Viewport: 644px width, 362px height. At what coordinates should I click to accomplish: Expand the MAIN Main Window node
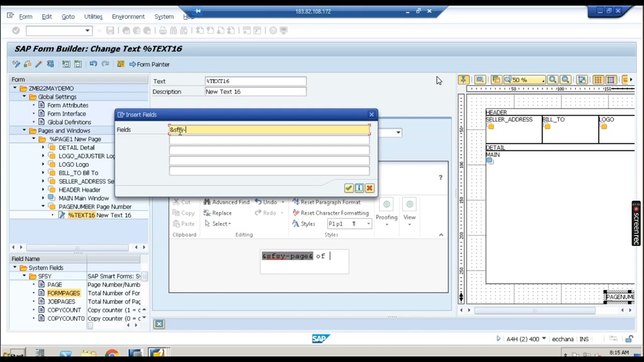43,198
